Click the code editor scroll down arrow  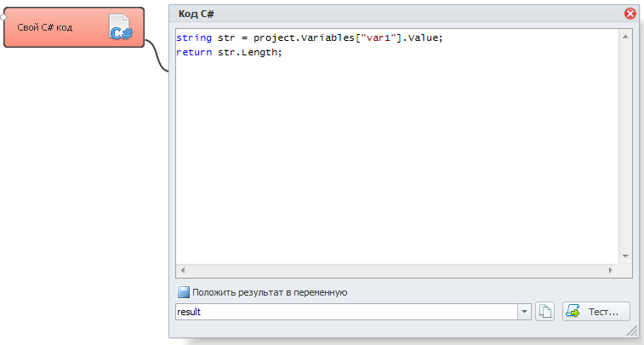(x=625, y=256)
